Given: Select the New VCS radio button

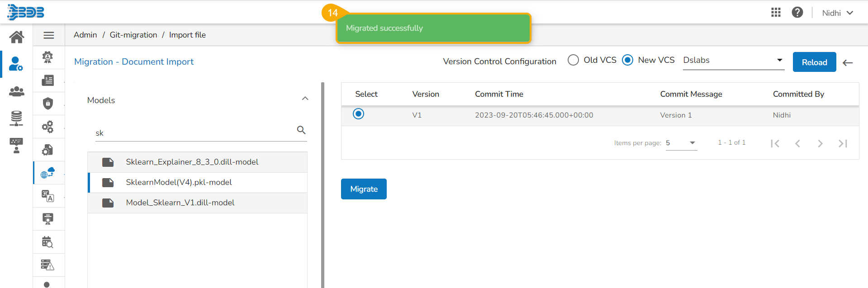Looking at the screenshot, I should pos(627,60).
